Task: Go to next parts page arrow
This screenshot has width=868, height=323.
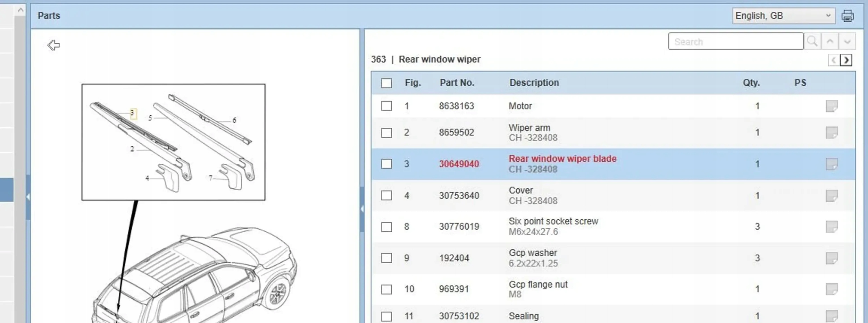Action: pos(846,60)
